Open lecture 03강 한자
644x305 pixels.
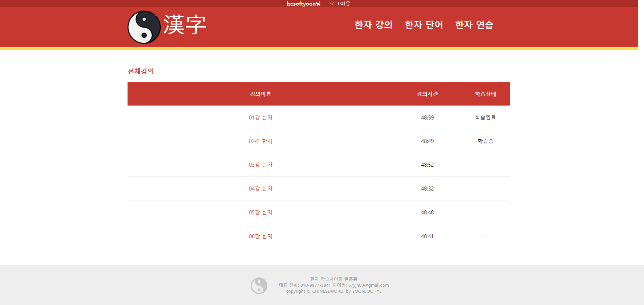[x=260, y=165]
